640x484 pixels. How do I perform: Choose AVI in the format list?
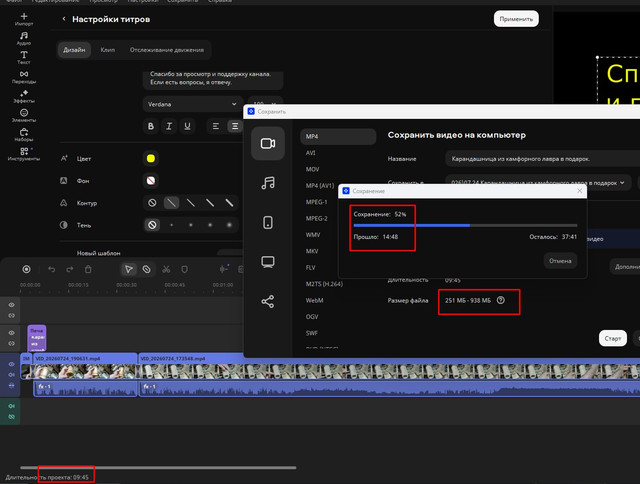(311, 153)
